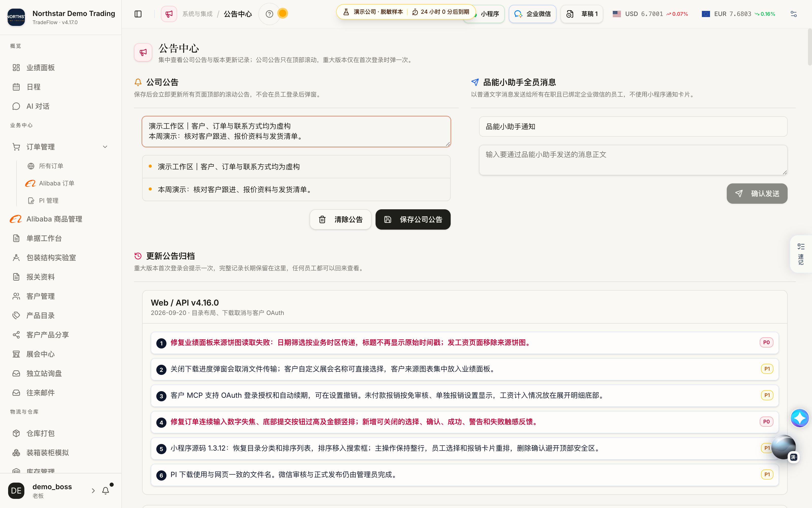Click the 清除公告 button
This screenshot has height=508, width=812.
click(x=341, y=219)
